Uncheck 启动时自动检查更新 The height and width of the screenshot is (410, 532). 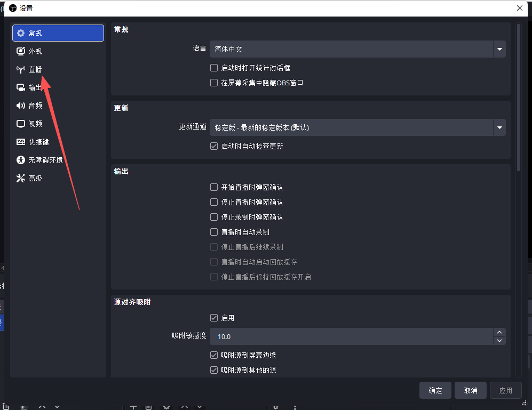point(214,146)
